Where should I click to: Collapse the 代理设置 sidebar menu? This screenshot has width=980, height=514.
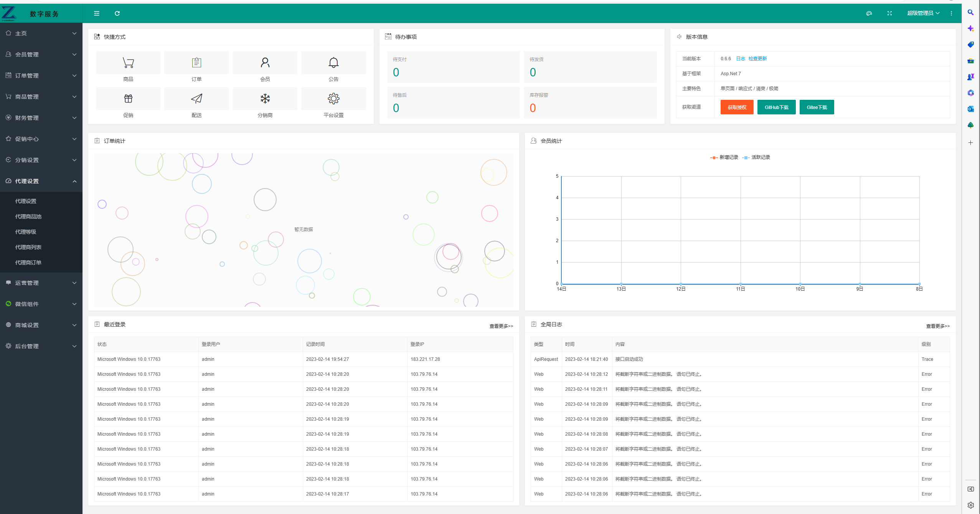[41, 181]
